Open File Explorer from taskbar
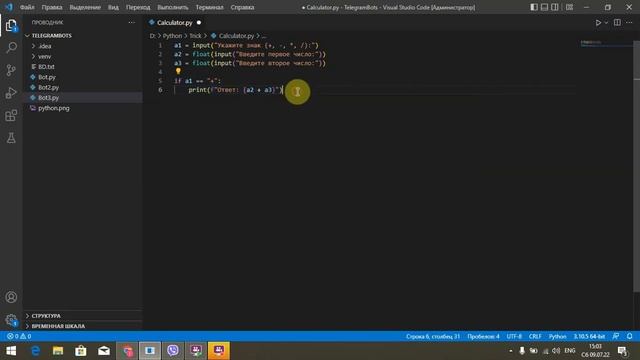Viewport: 640px width, 360px height. (x=58, y=351)
